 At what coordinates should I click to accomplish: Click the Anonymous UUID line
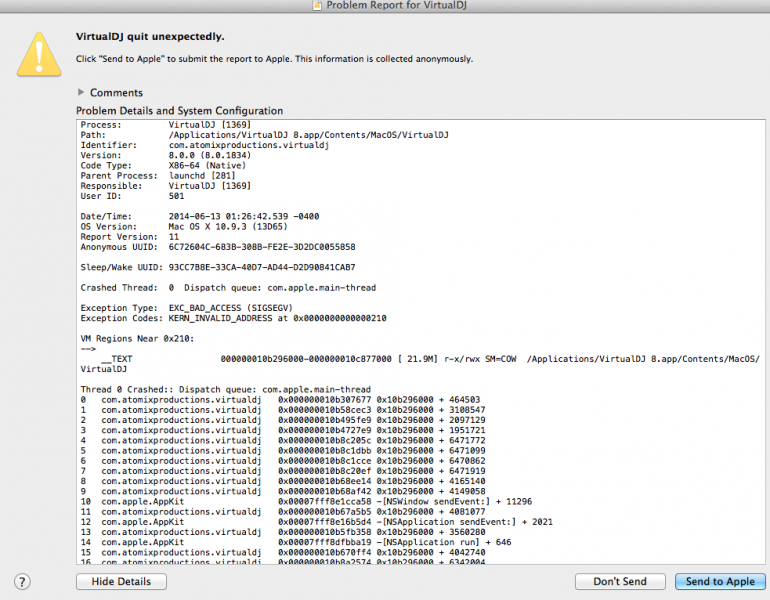click(218, 247)
